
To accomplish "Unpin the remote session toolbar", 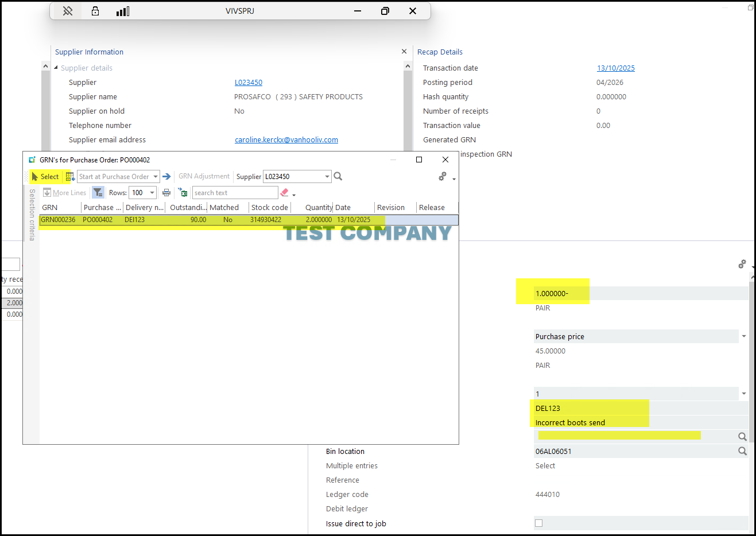I will coord(68,11).
